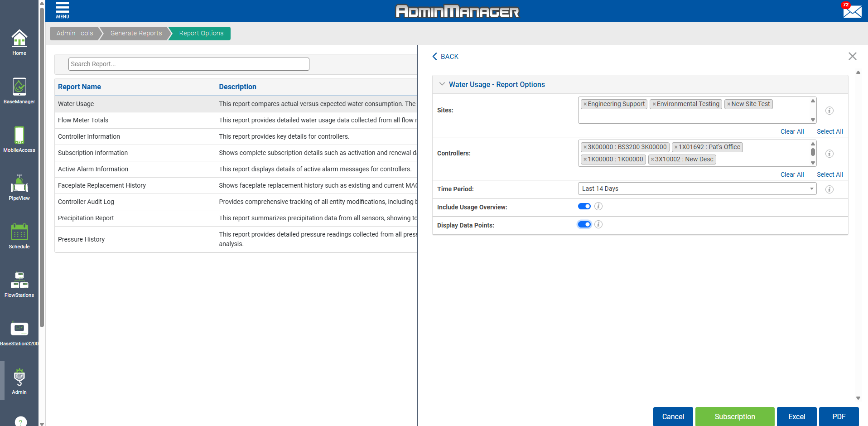
Task: Toggle Include Usage Overview switch
Action: 584,207
